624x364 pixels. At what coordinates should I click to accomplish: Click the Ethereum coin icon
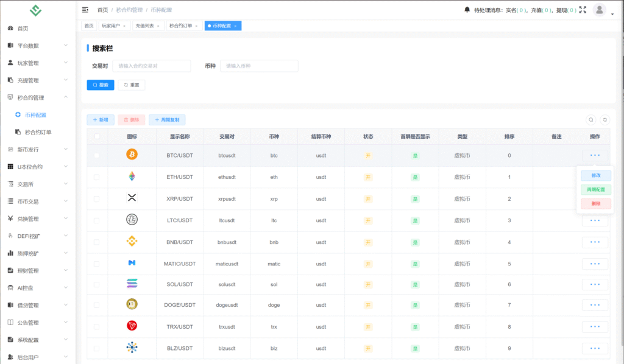click(132, 177)
